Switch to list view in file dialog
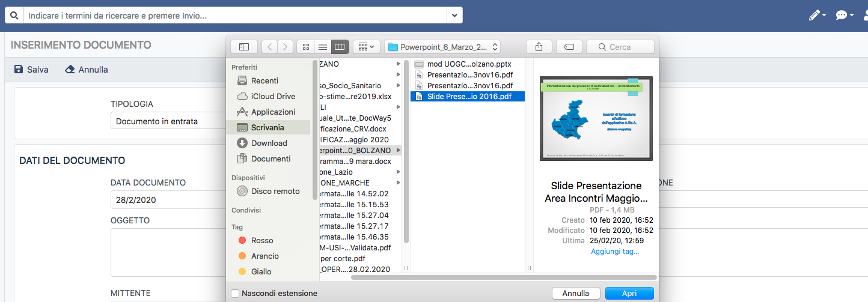 [x=323, y=47]
